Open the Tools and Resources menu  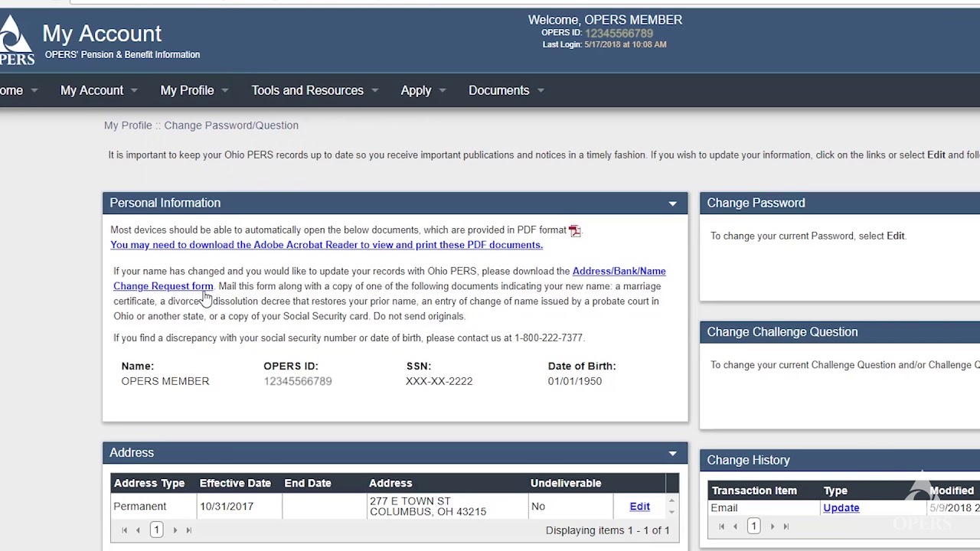tap(315, 90)
